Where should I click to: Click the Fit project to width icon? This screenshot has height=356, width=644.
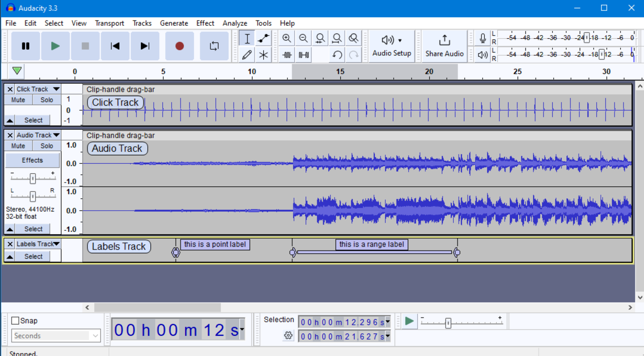click(337, 38)
